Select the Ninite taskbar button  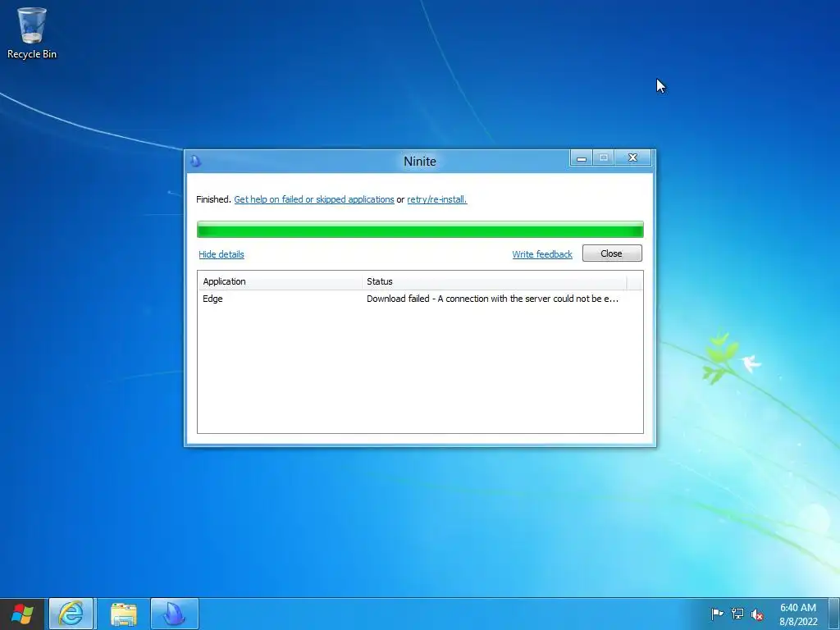click(x=175, y=614)
